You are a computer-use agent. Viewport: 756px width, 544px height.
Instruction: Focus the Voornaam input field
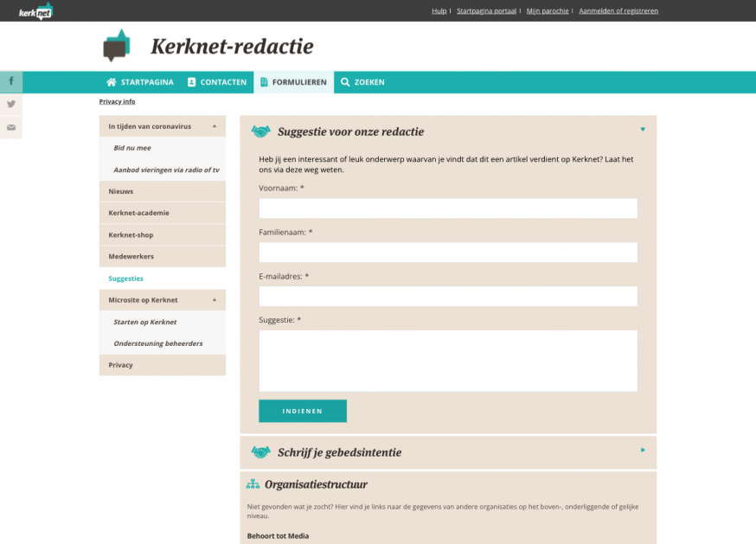[448, 208]
